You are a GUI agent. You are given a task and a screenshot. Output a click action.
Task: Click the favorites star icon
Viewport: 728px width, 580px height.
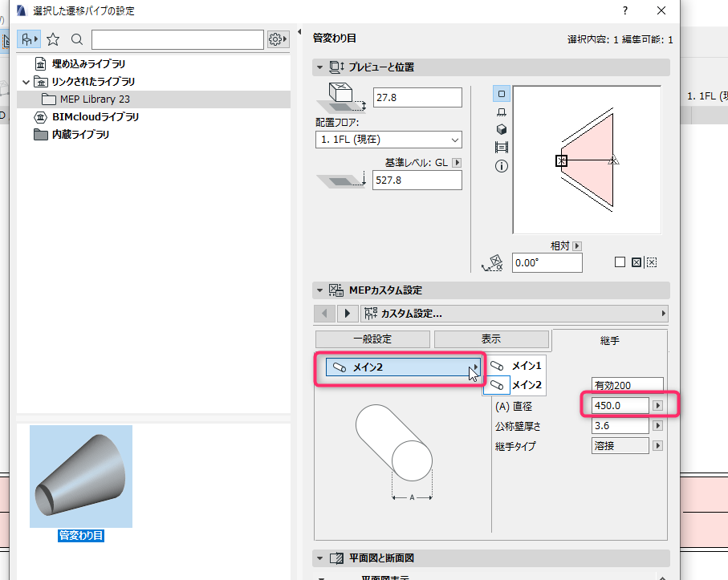point(53,39)
